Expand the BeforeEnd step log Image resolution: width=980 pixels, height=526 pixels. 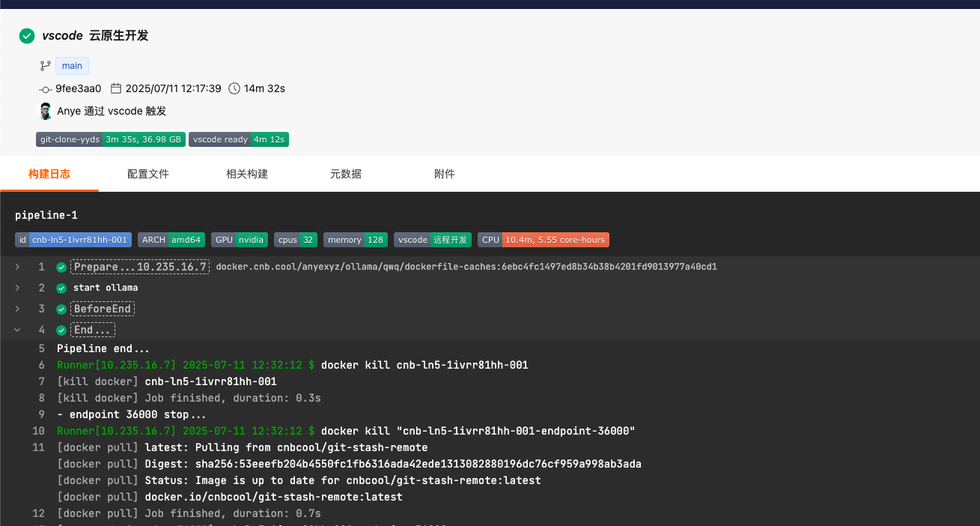tap(17, 309)
